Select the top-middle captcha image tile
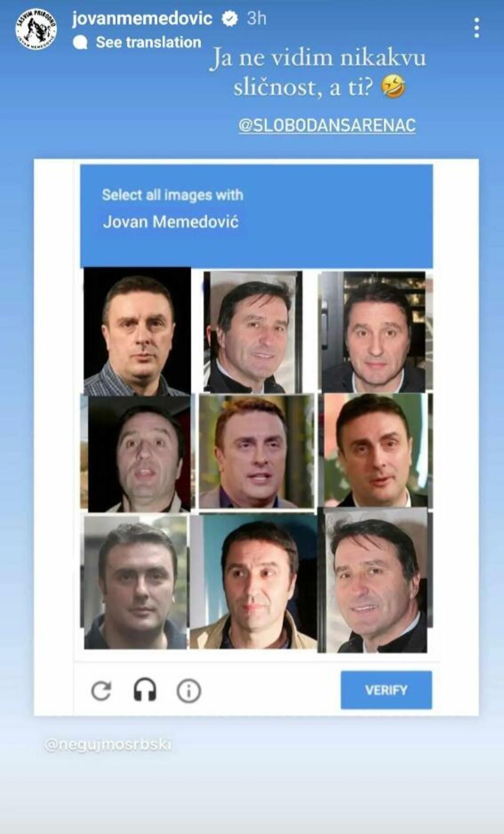Screen dimensions: 504x834 coord(253,332)
